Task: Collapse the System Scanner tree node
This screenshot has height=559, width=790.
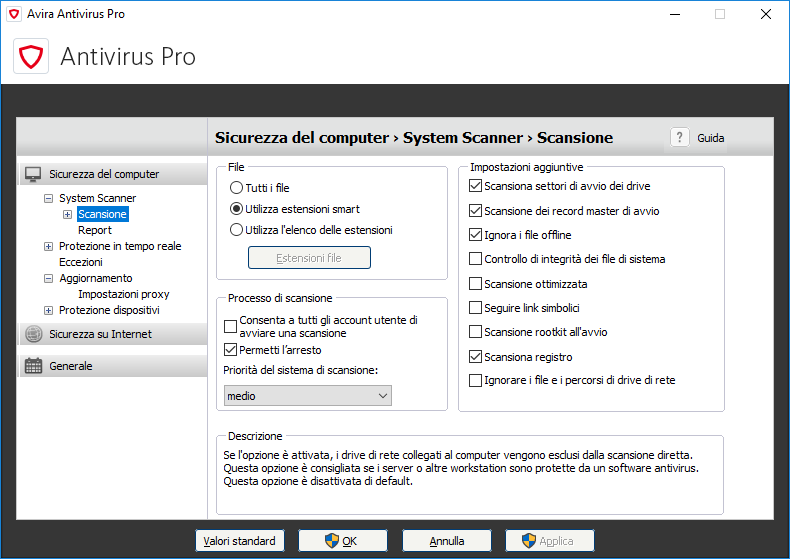Action: pyautogui.click(x=48, y=198)
